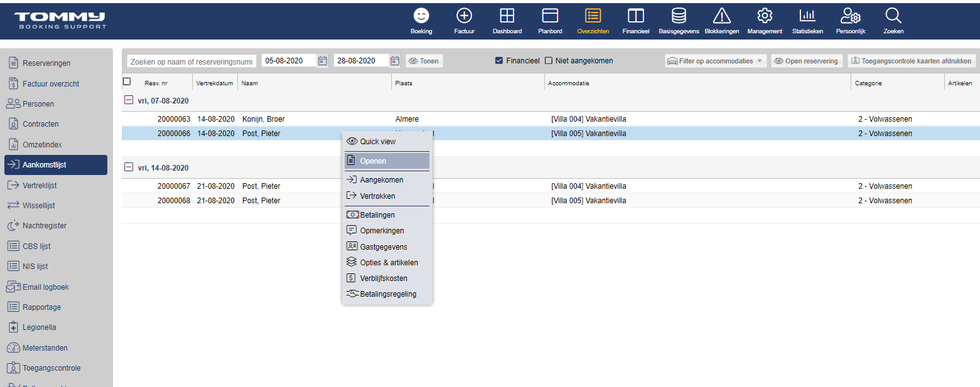
Task: Sort by the Vertrekdatum column header
Action: point(215,83)
